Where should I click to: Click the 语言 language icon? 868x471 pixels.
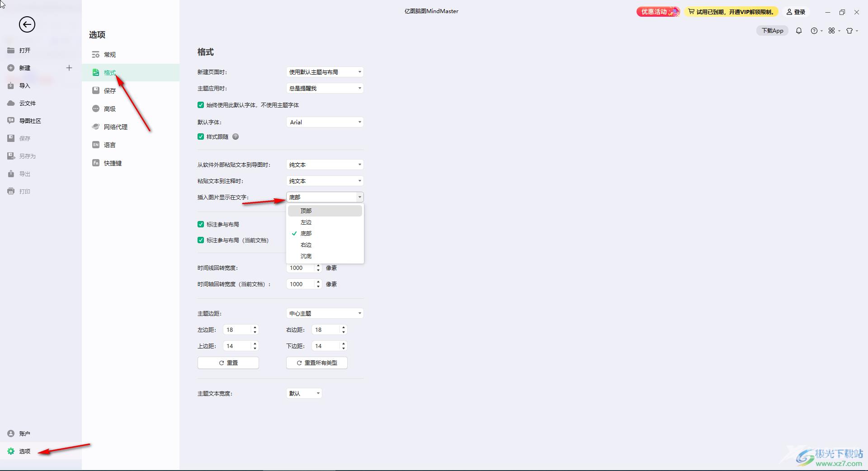pyautogui.click(x=96, y=145)
